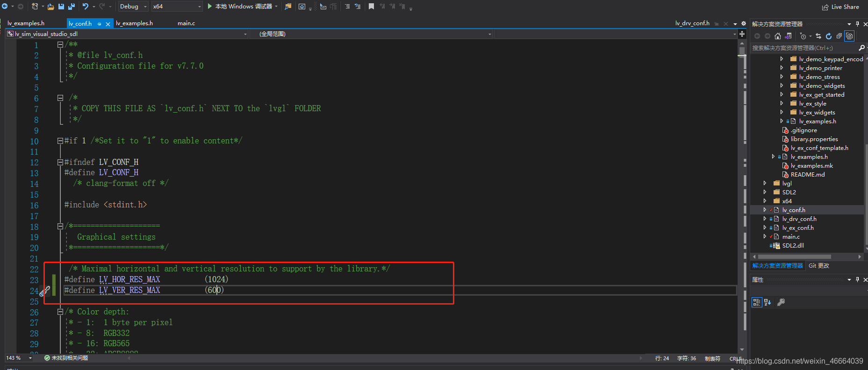This screenshot has width=868, height=370.
Task: Click the Solution Explorer search field
Action: 804,48
